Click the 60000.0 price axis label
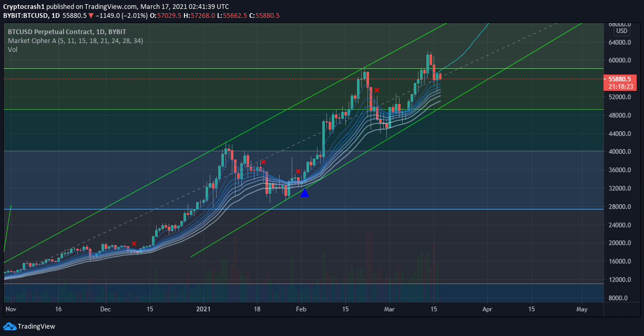The image size is (644, 336). 619,61
